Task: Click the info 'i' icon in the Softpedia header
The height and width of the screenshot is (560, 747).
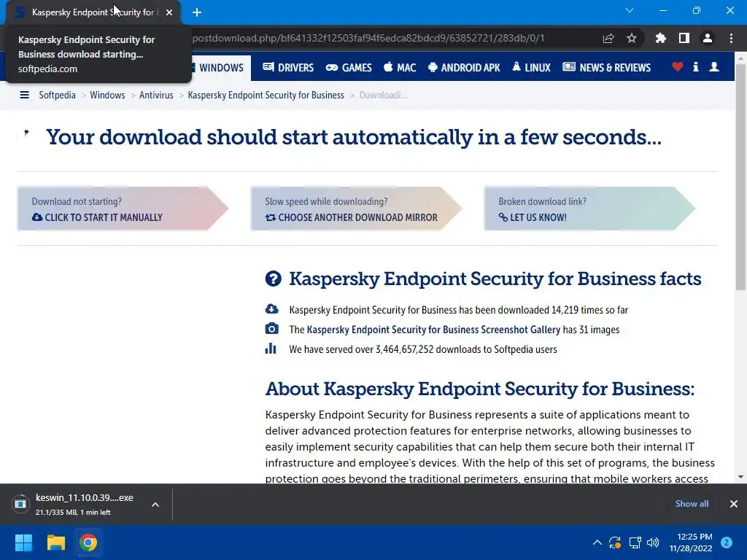Action: click(x=695, y=67)
